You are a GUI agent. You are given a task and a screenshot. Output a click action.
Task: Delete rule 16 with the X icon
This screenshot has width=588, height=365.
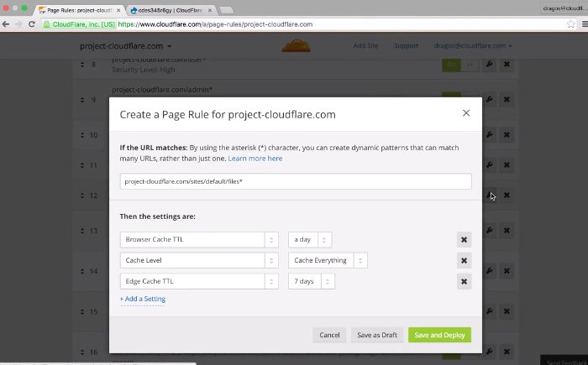tap(507, 352)
